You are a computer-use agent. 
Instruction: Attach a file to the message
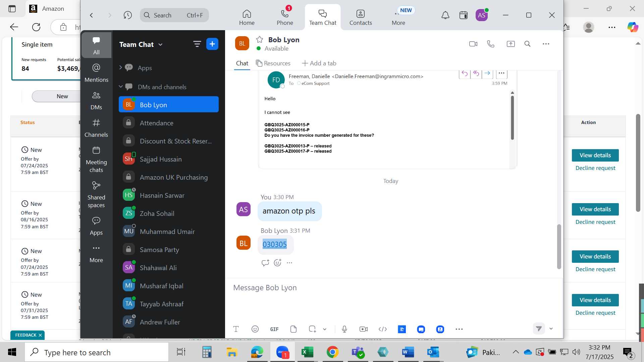[x=293, y=329]
